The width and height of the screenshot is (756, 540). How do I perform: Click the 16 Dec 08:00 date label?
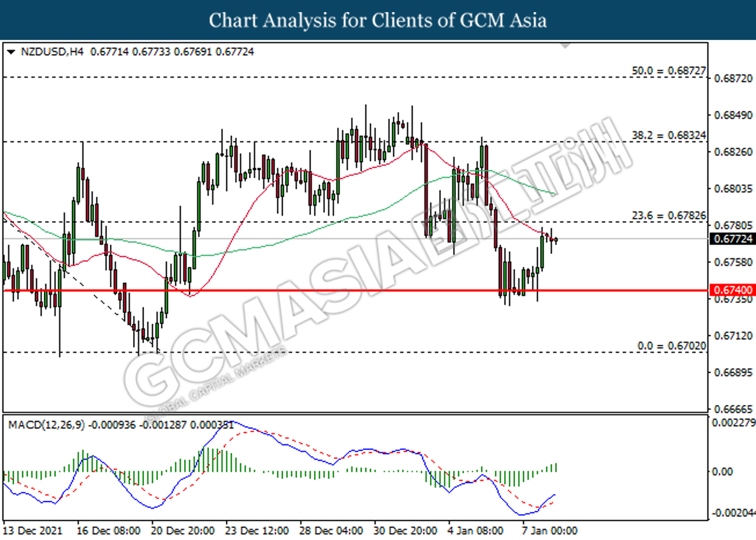point(108,531)
